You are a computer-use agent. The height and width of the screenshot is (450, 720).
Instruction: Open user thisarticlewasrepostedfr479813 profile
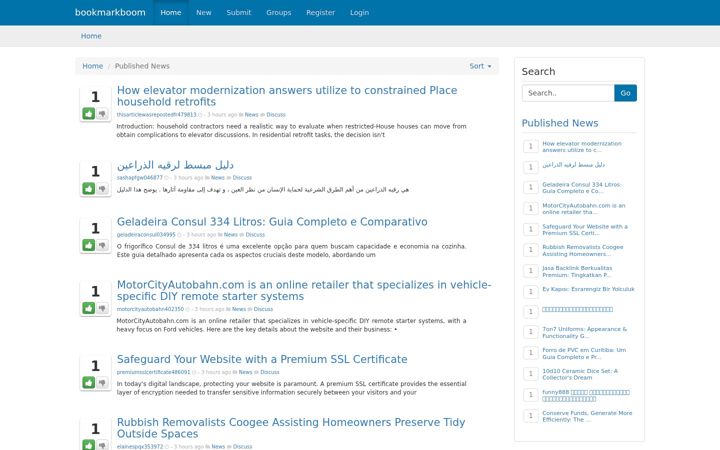[156, 115]
